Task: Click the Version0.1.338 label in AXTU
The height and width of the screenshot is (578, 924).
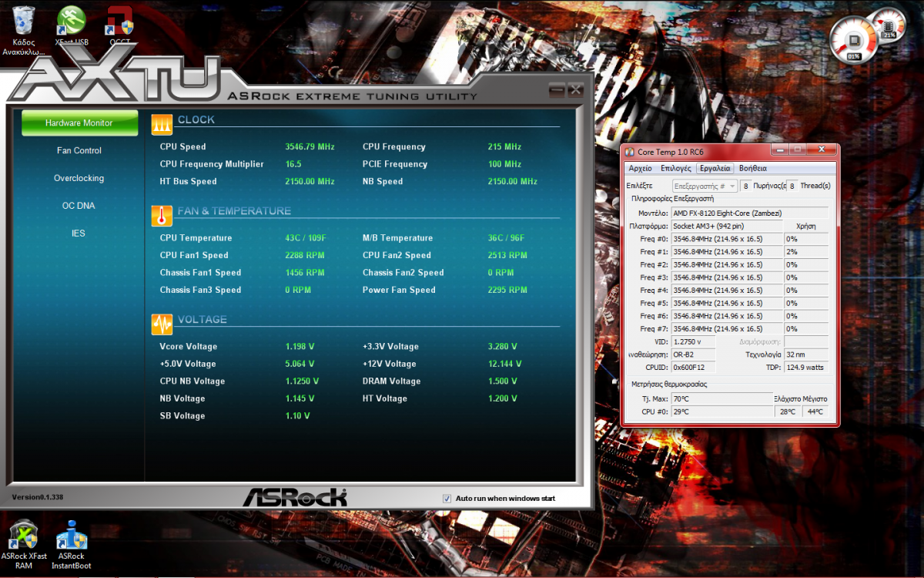Action: pyautogui.click(x=38, y=497)
